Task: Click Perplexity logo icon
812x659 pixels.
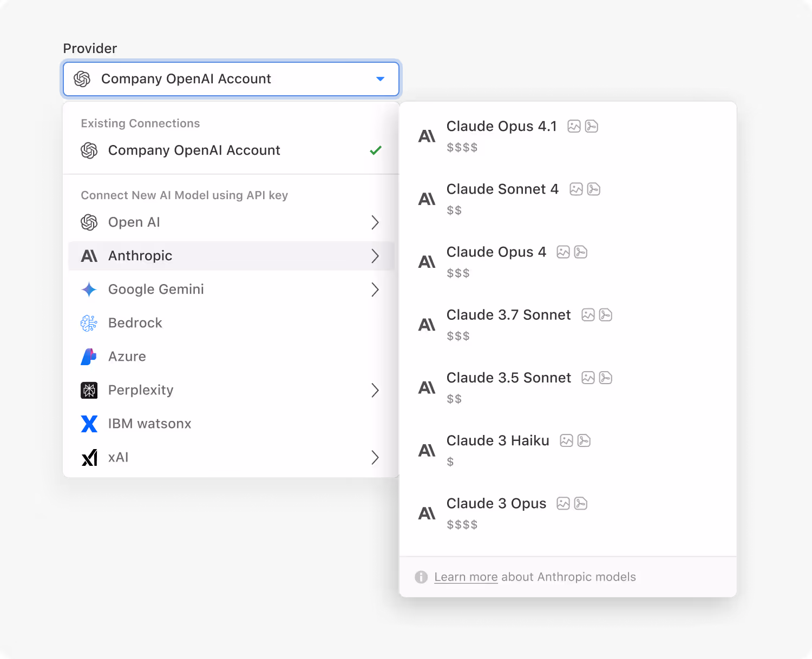Action: click(89, 390)
